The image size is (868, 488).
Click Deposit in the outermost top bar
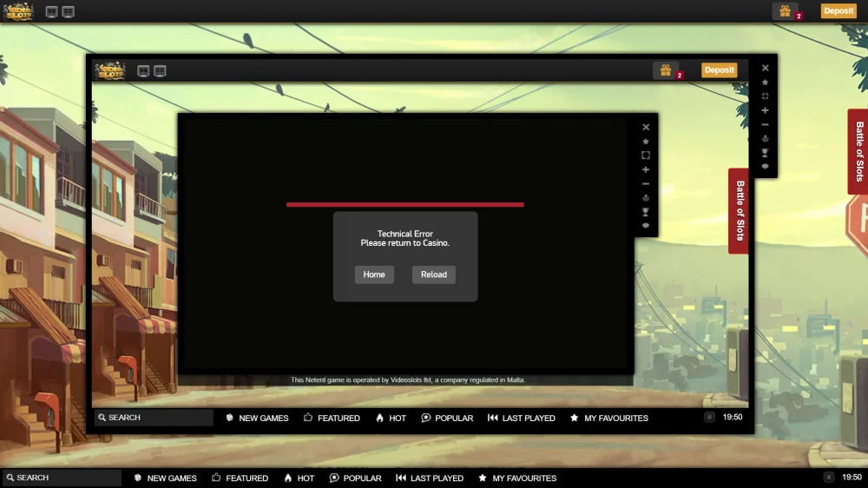coord(838,10)
